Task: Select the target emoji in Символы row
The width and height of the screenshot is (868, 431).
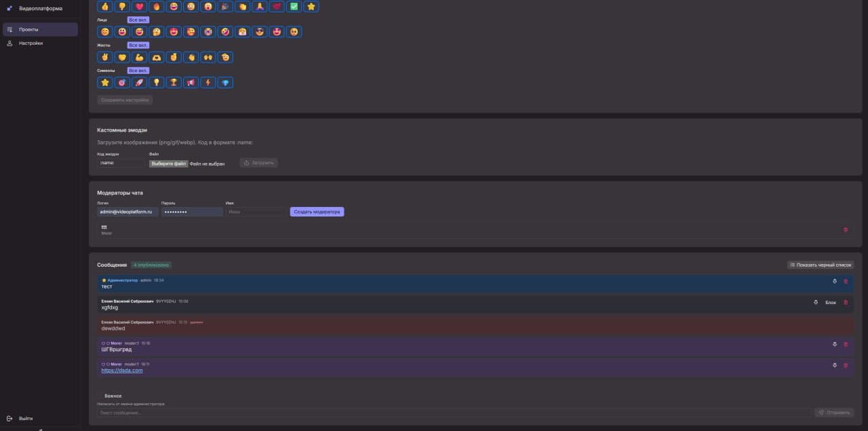Action: tap(122, 83)
